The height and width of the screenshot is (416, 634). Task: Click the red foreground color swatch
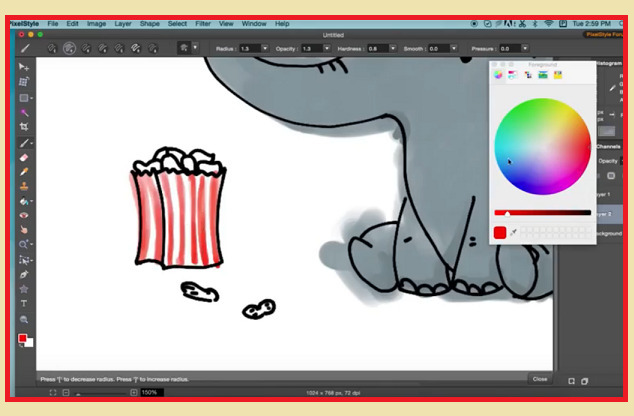tap(22, 338)
